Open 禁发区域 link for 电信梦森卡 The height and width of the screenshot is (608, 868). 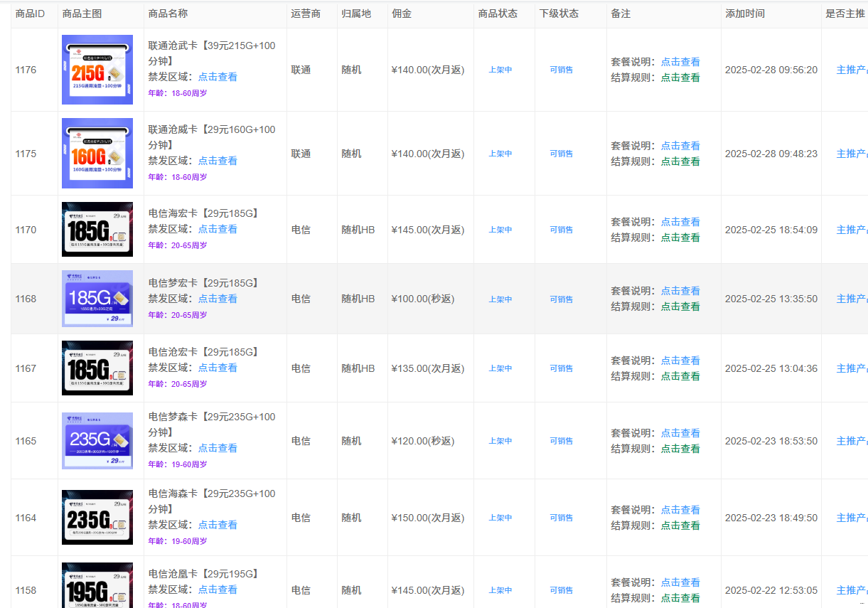(x=218, y=448)
